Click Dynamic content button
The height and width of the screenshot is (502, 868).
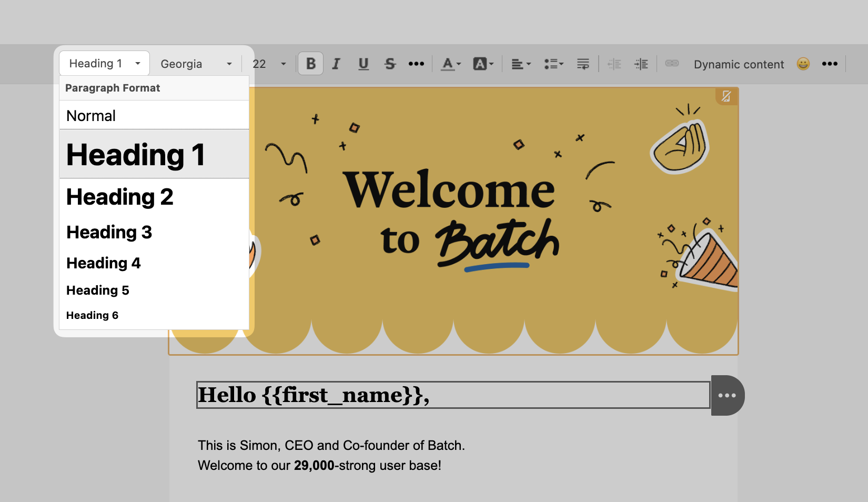tap(739, 64)
